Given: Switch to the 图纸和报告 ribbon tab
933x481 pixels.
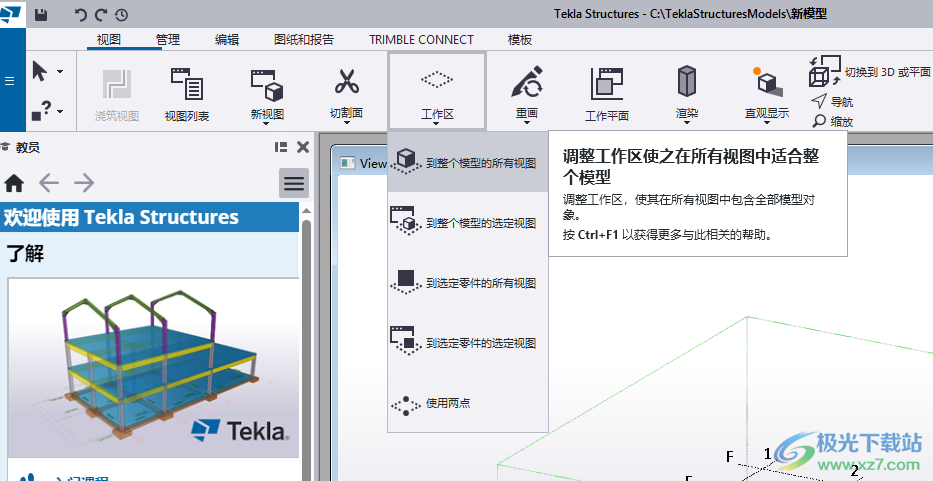Looking at the screenshot, I should [304, 39].
